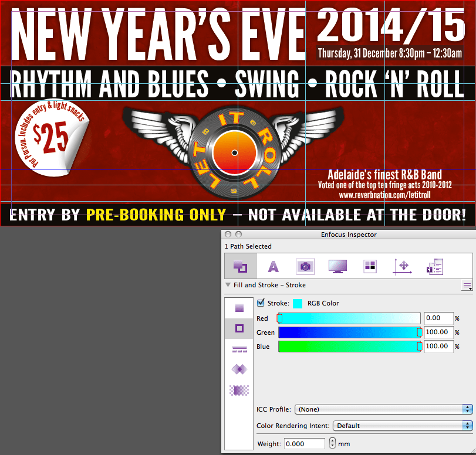The image size is (476, 455).
Task: Open the Prepress monitor inspector icon
Action: point(337,267)
